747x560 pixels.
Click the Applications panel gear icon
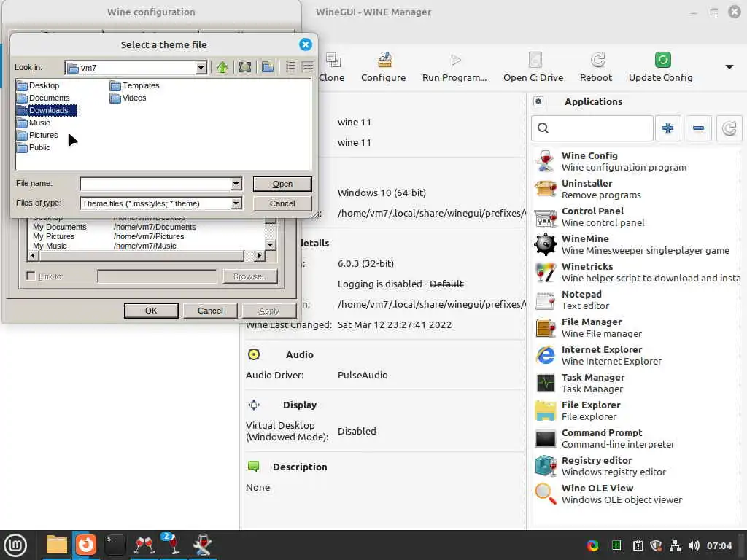538,101
